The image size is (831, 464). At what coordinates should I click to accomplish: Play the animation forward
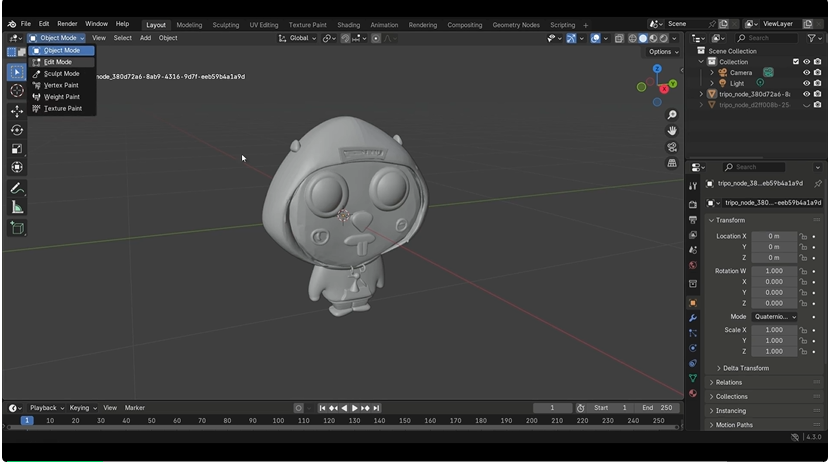point(355,408)
